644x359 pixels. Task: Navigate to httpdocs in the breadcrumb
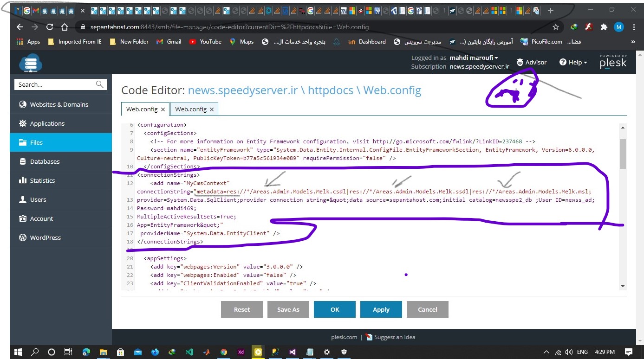coord(330,90)
